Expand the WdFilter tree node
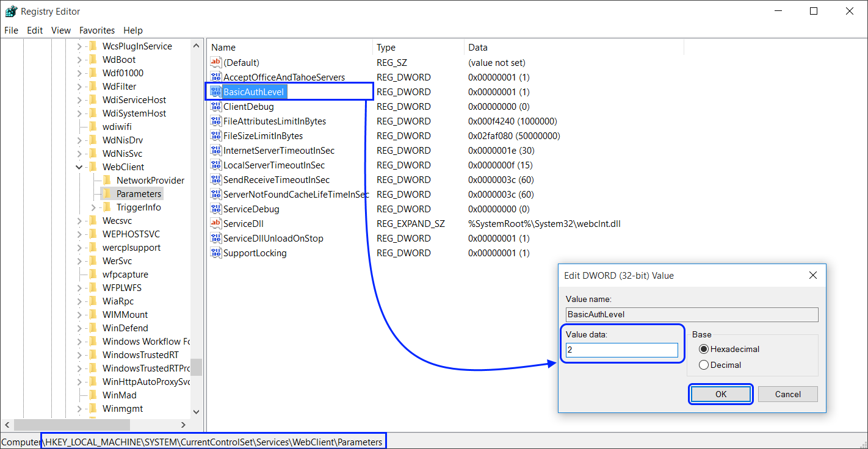The width and height of the screenshot is (868, 449). [79, 87]
